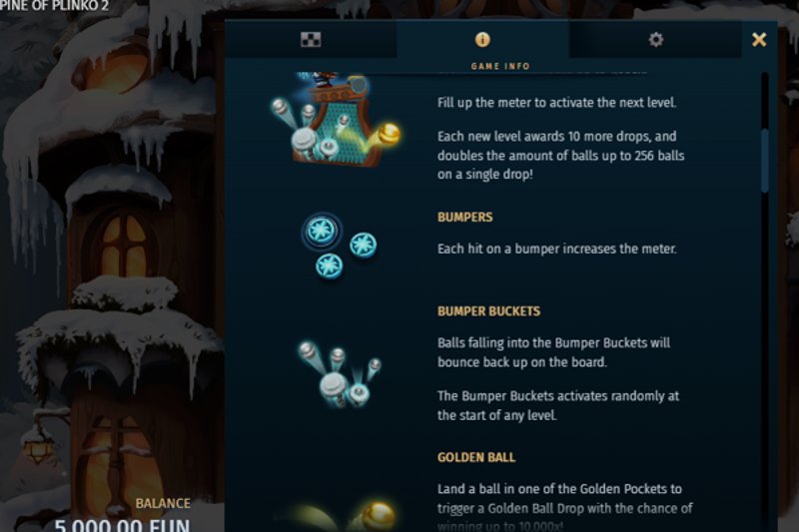Close the game info panel
Image resolution: width=799 pixels, height=532 pixels.
[x=759, y=39]
